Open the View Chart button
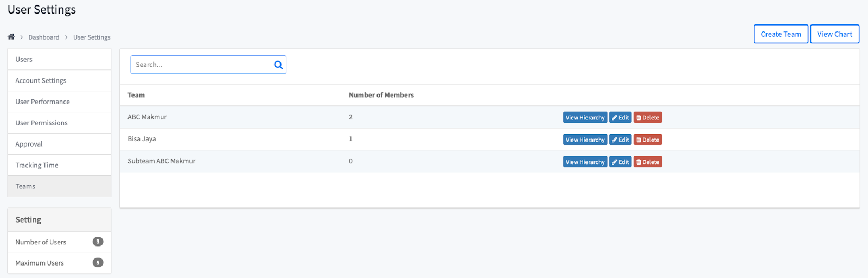 pyautogui.click(x=834, y=34)
